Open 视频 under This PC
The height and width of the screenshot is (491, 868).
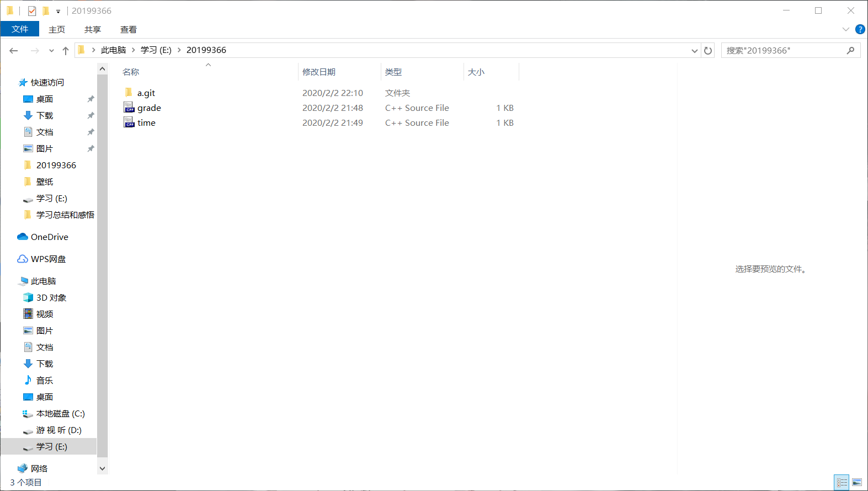point(45,314)
